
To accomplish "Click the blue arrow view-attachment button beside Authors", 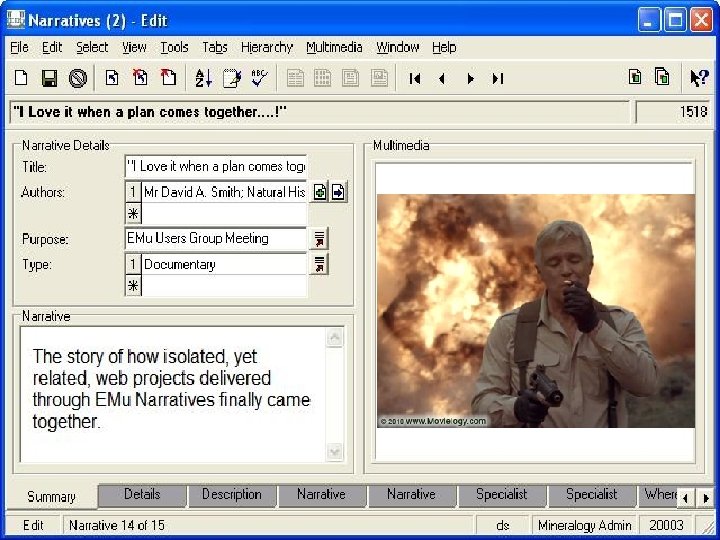I will (x=338, y=192).
